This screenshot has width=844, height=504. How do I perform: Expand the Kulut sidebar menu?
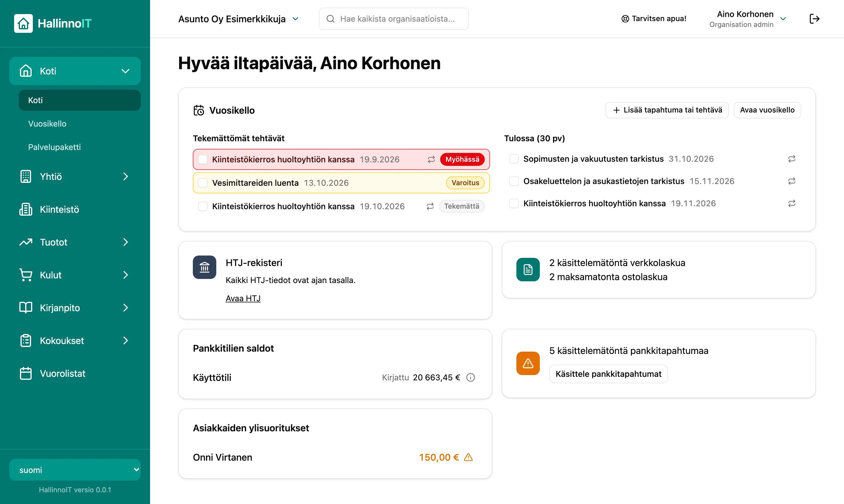(x=75, y=275)
